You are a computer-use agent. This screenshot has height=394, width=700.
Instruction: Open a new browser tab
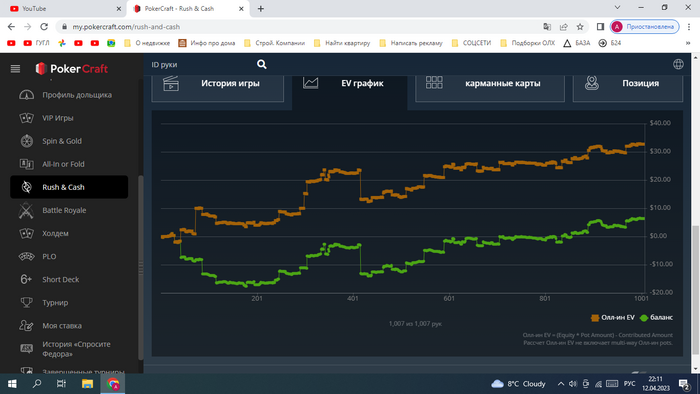(261, 8)
